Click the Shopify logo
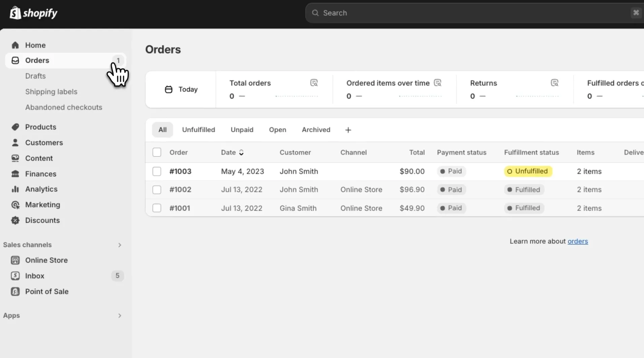The width and height of the screenshot is (644, 358). coord(33,13)
